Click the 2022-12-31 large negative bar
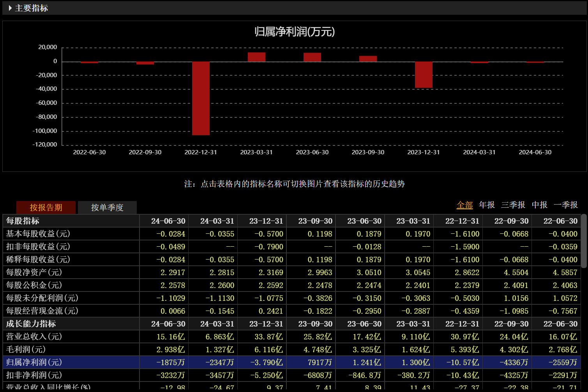588x392 pixels. 201,98
